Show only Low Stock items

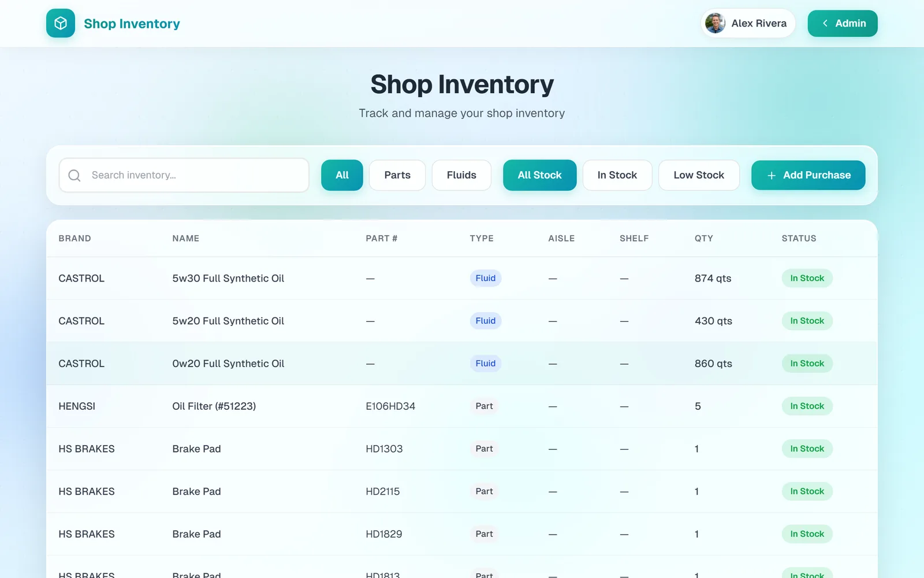(x=699, y=175)
